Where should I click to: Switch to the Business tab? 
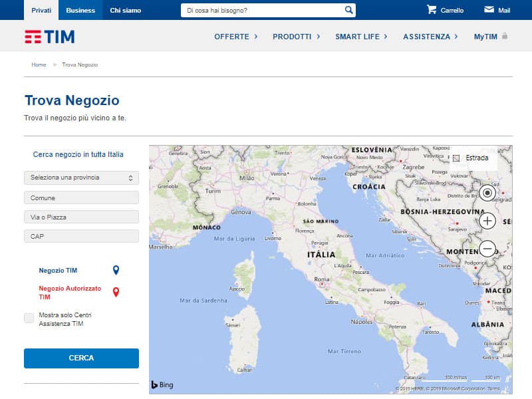point(80,10)
